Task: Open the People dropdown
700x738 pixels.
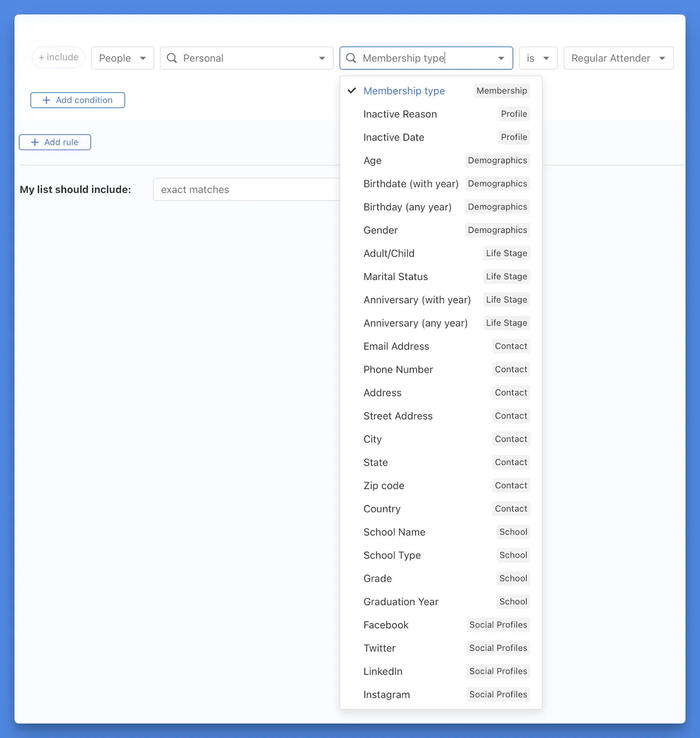Action: 122,58
